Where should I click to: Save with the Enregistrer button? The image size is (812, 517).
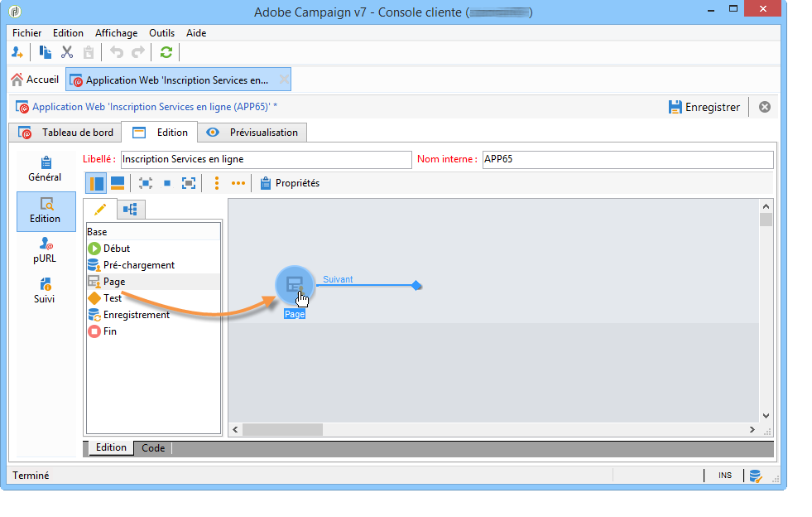click(x=704, y=108)
